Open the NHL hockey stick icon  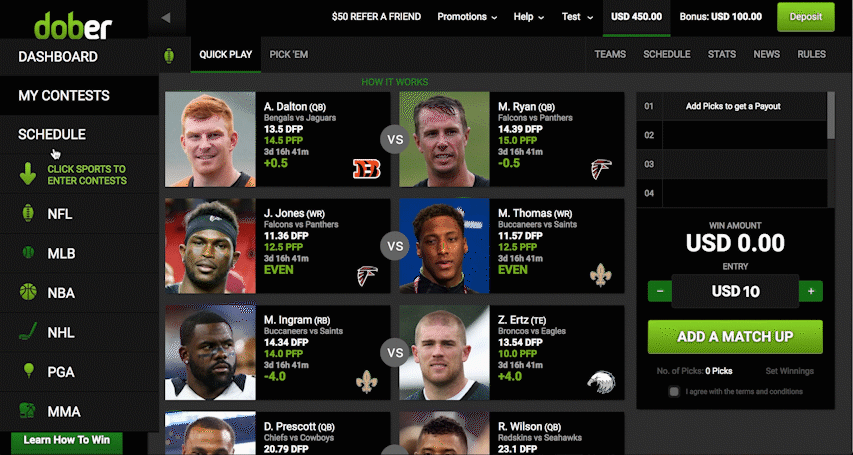tap(28, 331)
